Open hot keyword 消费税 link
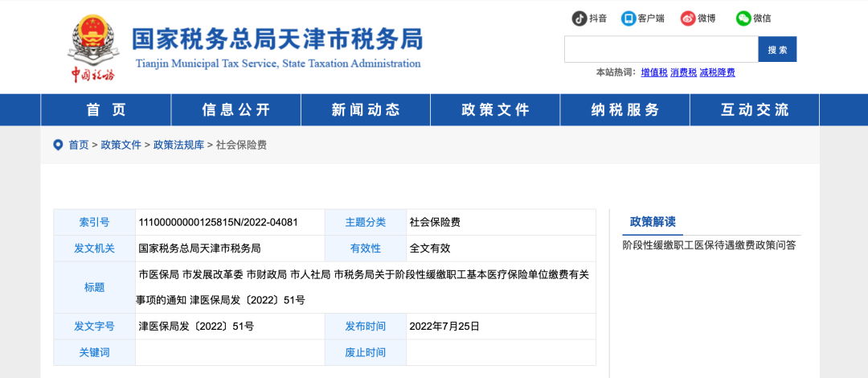The height and width of the screenshot is (378, 868). point(684,72)
